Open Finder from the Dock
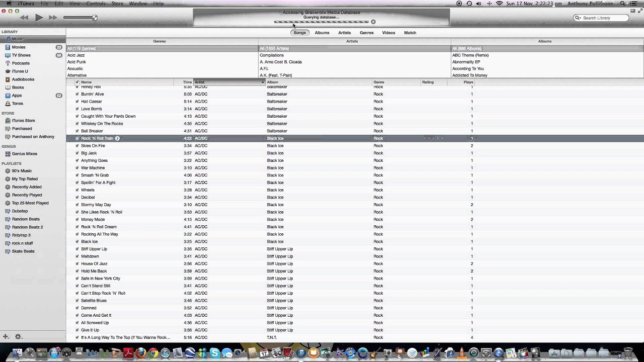The height and width of the screenshot is (362, 644). 17,353
